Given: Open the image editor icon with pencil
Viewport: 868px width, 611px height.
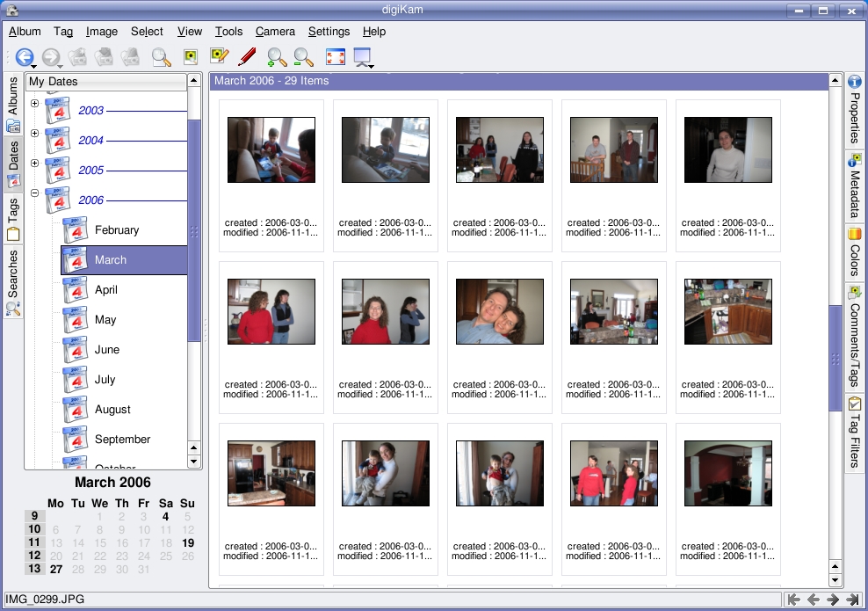Looking at the screenshot, I should pos(219,57).
